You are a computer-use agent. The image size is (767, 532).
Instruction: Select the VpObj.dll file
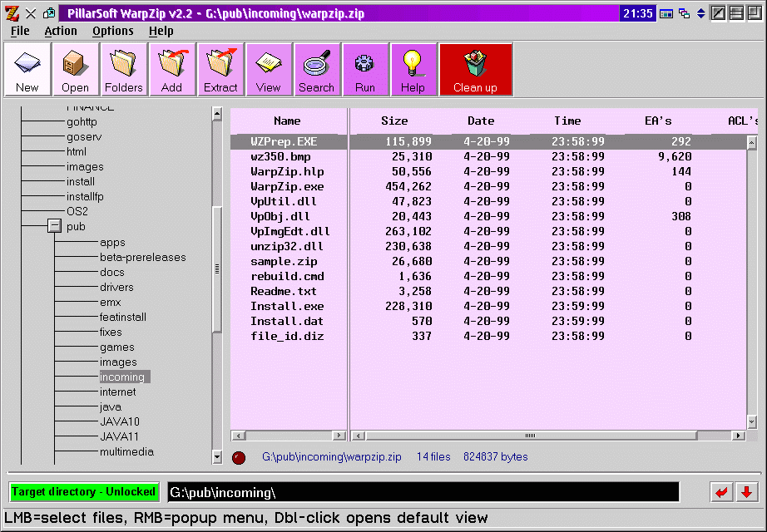point(280,216)
